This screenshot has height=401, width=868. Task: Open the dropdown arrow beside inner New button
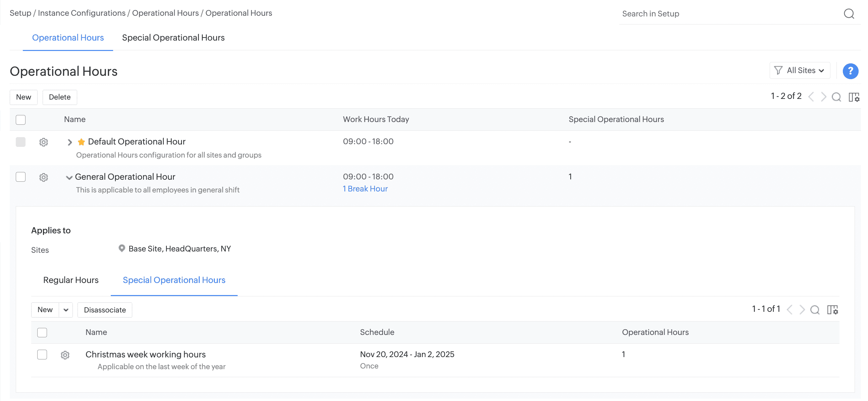coord(66,310)
